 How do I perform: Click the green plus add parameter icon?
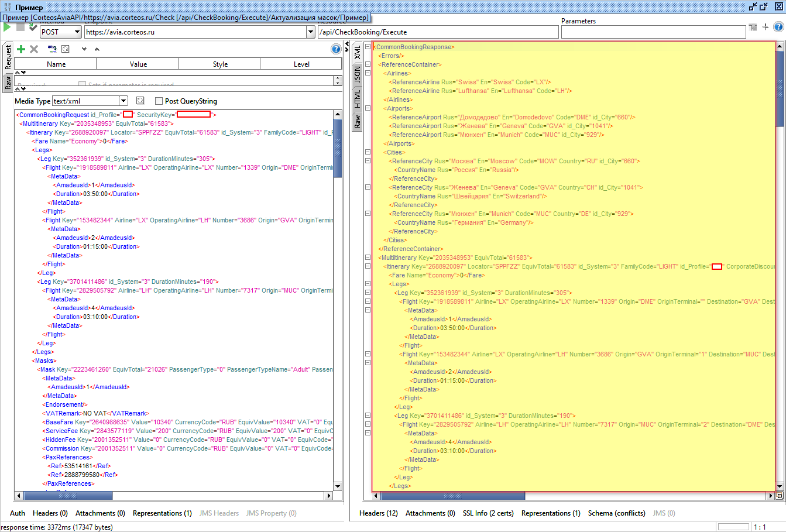[x=21, y=49]
